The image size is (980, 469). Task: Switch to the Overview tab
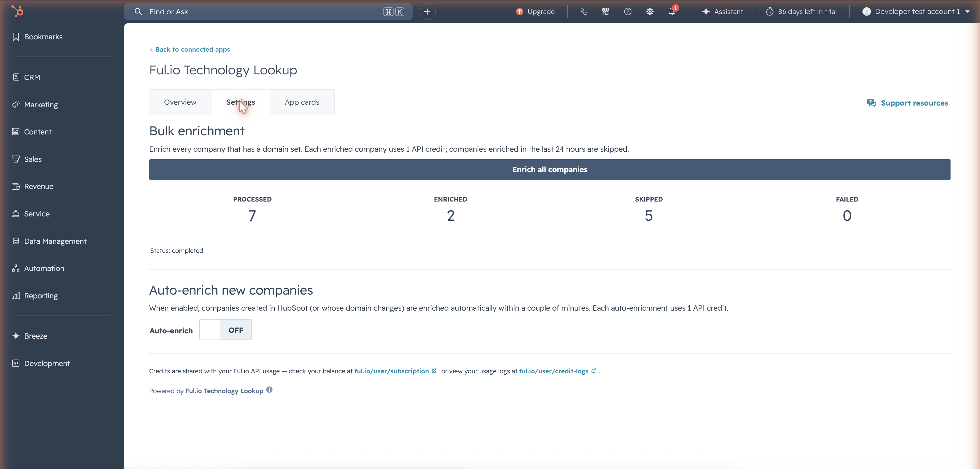click(x=180, y=102)
